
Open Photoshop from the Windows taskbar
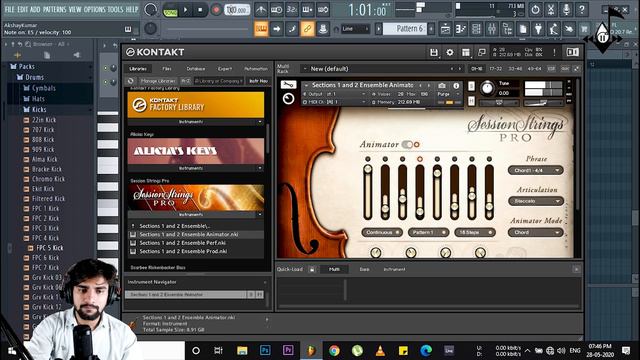265,350
